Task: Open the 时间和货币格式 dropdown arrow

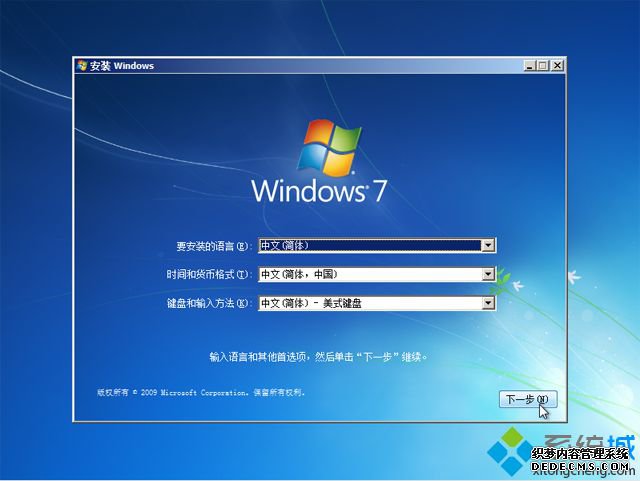Action: point(488,274)
